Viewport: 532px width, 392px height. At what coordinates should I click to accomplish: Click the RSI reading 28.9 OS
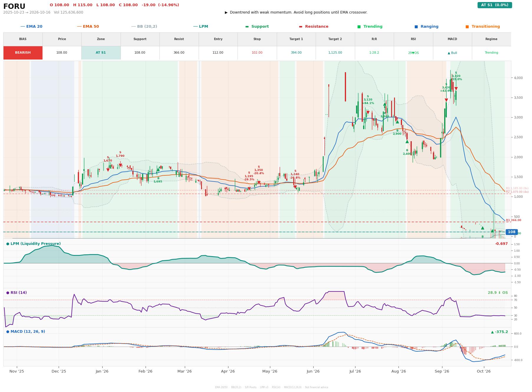pyautogui.click(x=498, y=293)
